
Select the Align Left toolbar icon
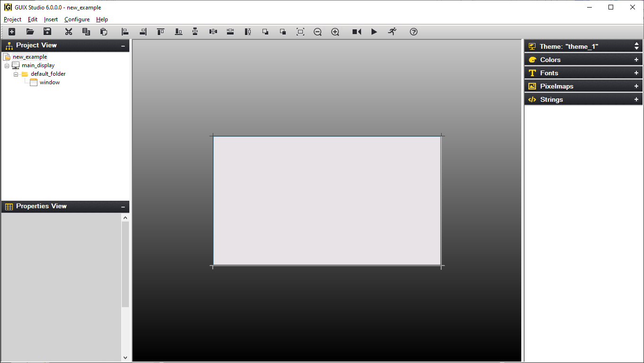tap(125, 31)
